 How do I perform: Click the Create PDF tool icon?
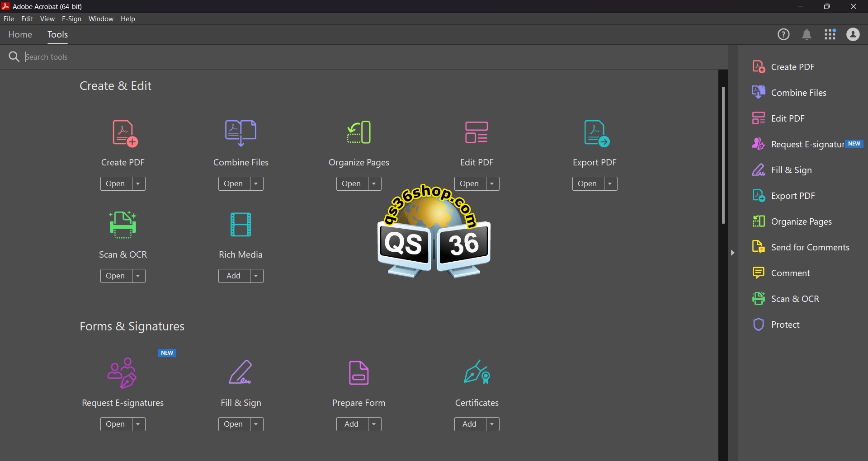click(x=123, y=133)
